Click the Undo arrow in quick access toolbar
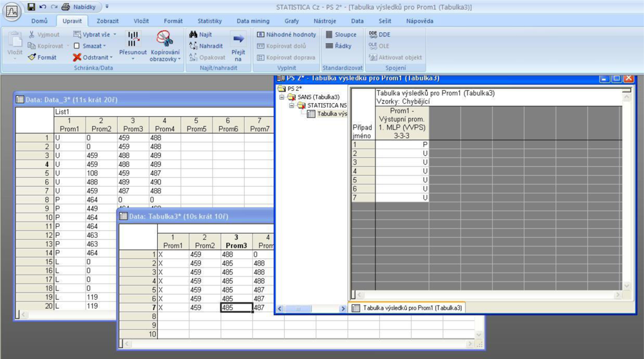 coord(43,6)
